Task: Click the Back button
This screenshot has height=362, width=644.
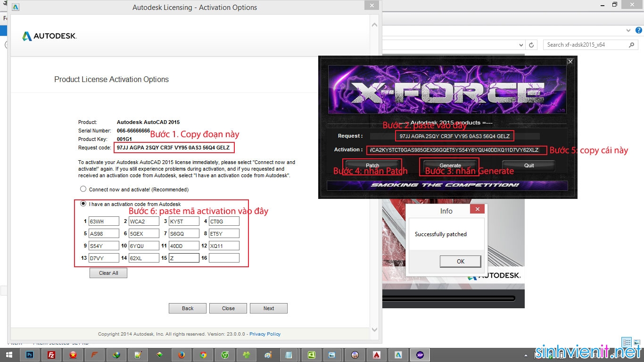Action: [188, 308]
